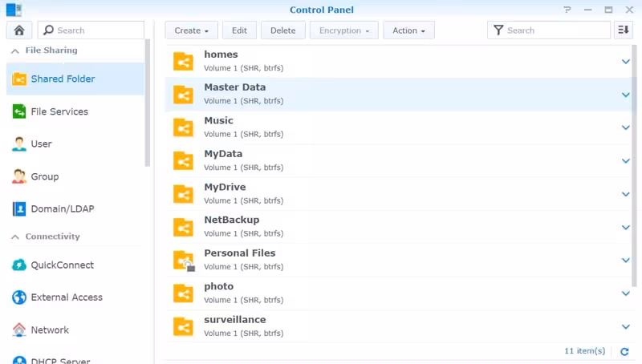Collapse the File Sharing section
642x364 pixels.
14,51
